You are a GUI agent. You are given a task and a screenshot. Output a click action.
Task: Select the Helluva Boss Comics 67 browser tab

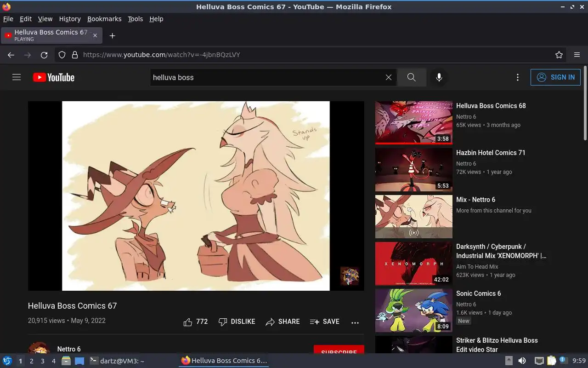click(x=51, y=35)
